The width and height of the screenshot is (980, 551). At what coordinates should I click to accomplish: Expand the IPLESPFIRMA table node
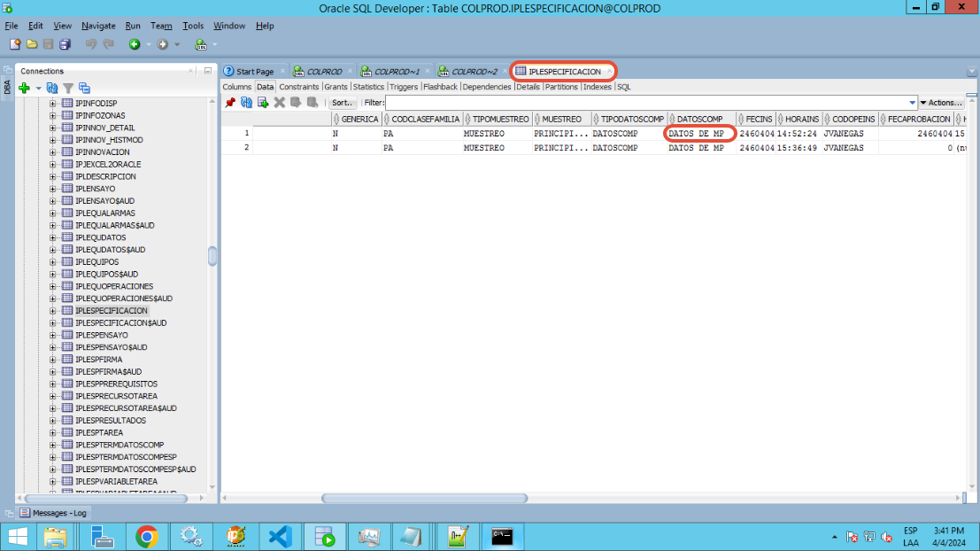(x=52, y=360)
